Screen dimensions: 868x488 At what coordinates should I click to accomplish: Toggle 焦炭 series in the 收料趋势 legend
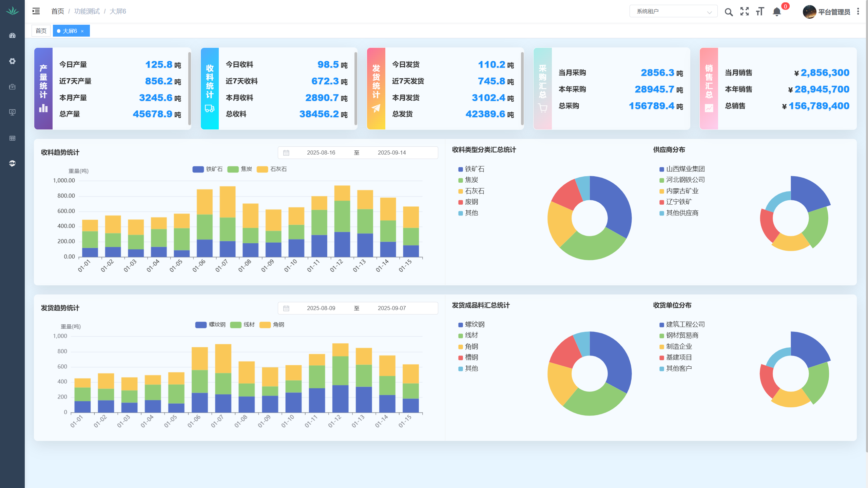click(240, 169)
